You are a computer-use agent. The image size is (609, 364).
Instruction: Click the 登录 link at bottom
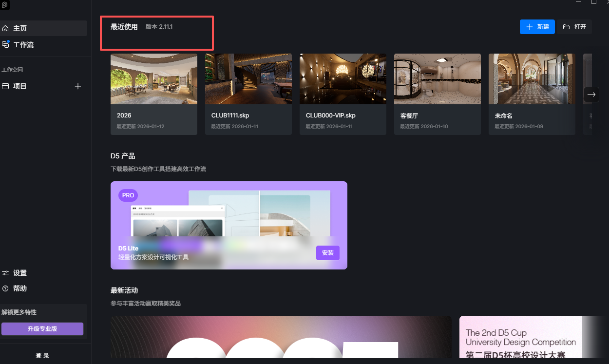click(x=42, y=356)
